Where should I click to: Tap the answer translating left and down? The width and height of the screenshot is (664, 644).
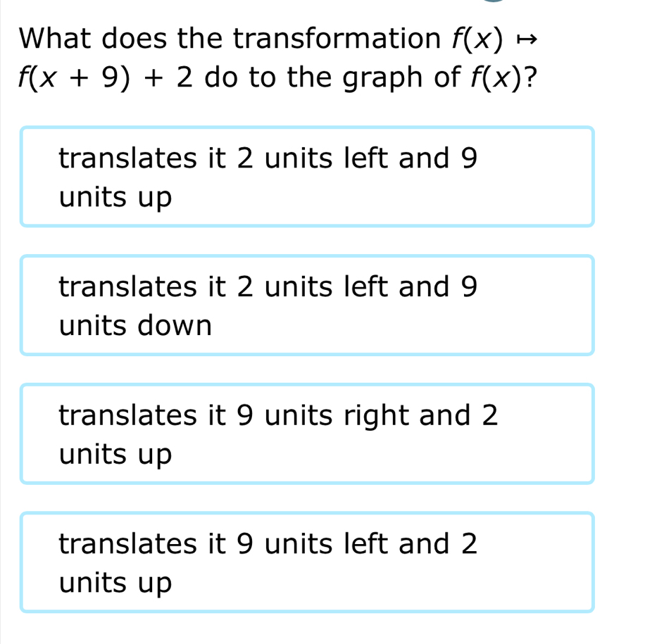click(307, 305)
